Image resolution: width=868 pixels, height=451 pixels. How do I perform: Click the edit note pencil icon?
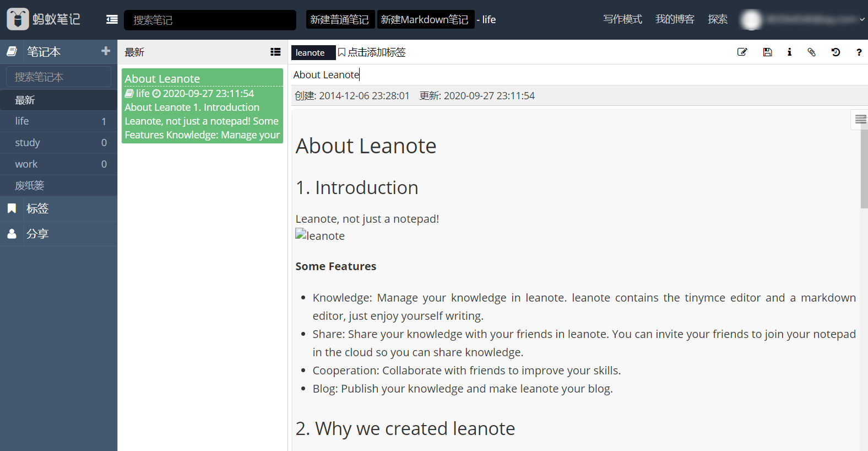742,52
